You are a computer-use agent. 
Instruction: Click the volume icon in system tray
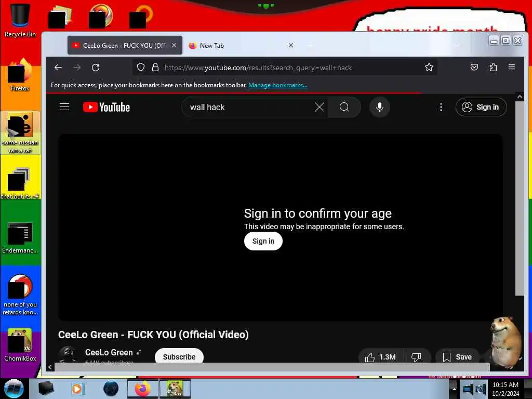[480, 389]
